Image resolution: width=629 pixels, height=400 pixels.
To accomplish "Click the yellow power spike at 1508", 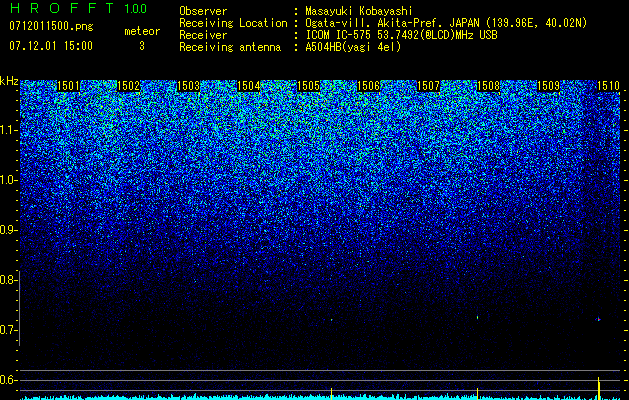I will pyautogui.click(x=477, y=394).
